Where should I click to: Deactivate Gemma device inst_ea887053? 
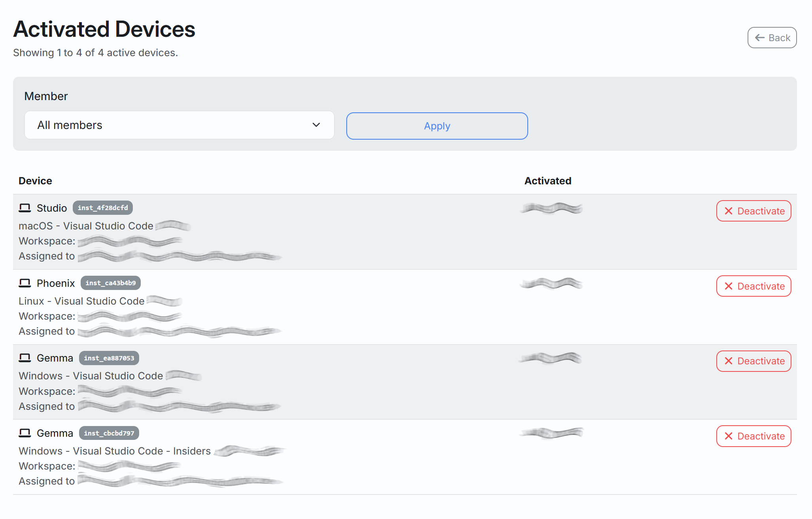pos(753,361)
